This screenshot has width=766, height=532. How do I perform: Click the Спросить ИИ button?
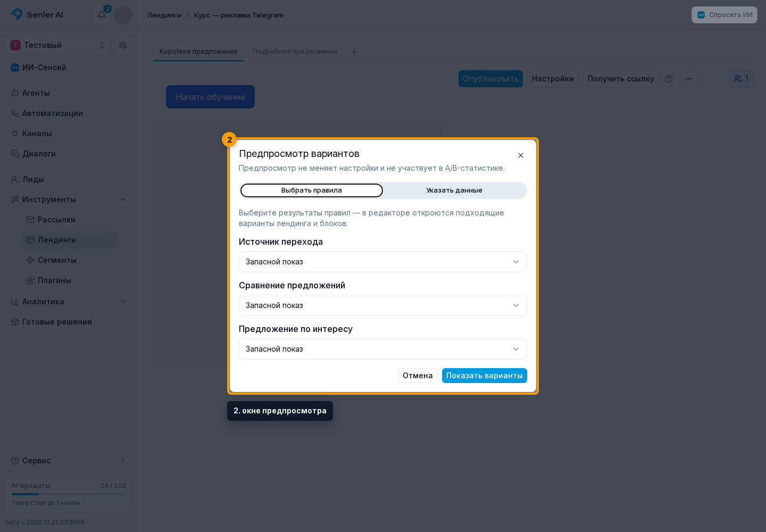(725, 15)
